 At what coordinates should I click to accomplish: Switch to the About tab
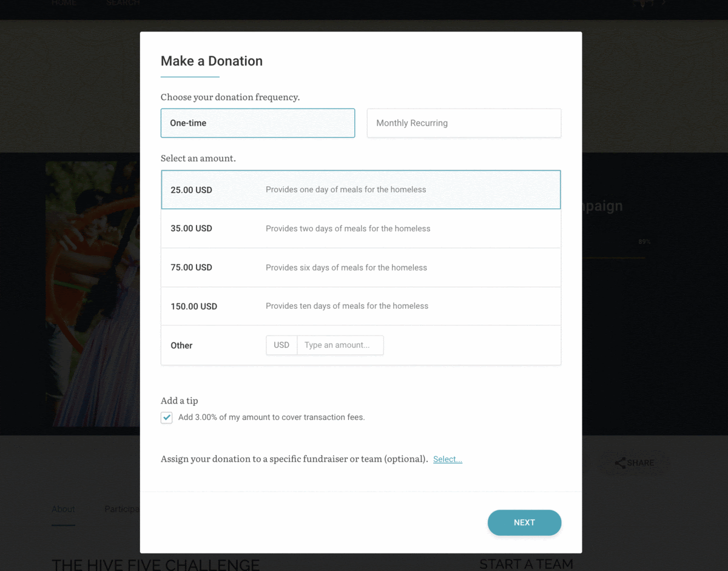[63, 509]
